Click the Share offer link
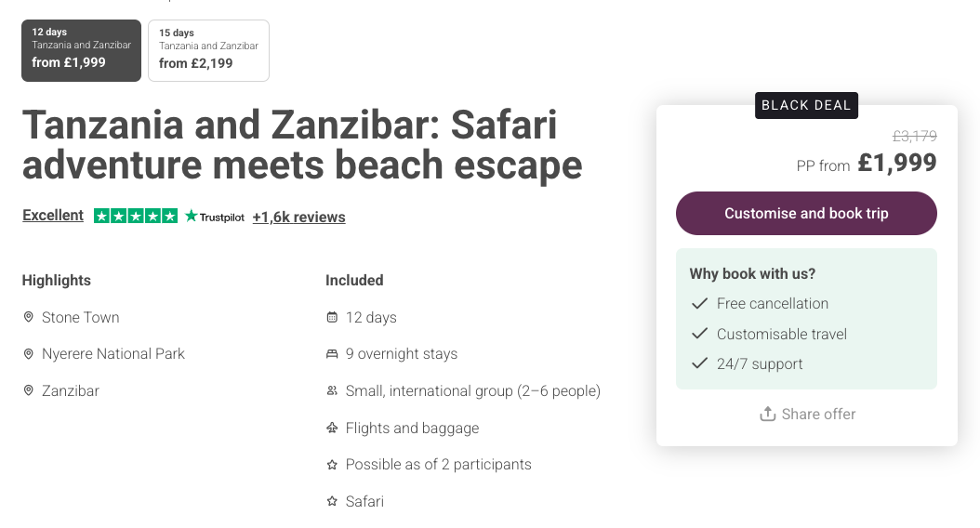Image resolution: width=980 pixels, height=528 pixels. pos(818,414)
